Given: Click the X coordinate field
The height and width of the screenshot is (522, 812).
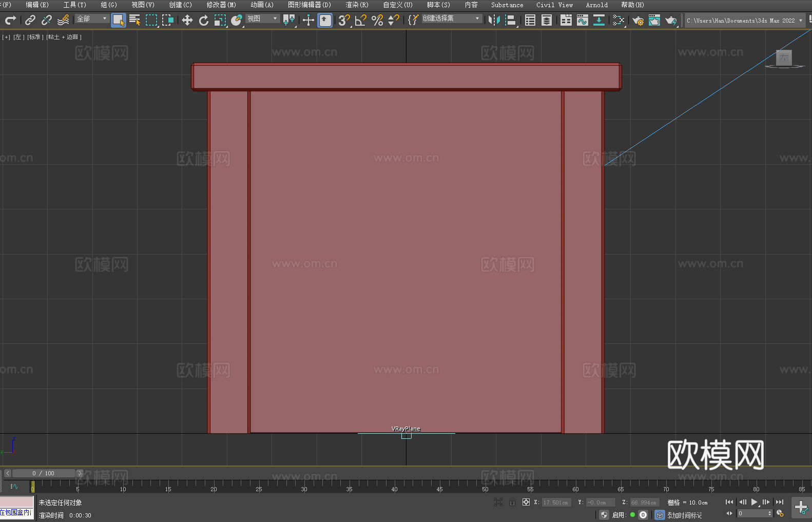Looking at the screenshot, I should [x=556, y=502].
